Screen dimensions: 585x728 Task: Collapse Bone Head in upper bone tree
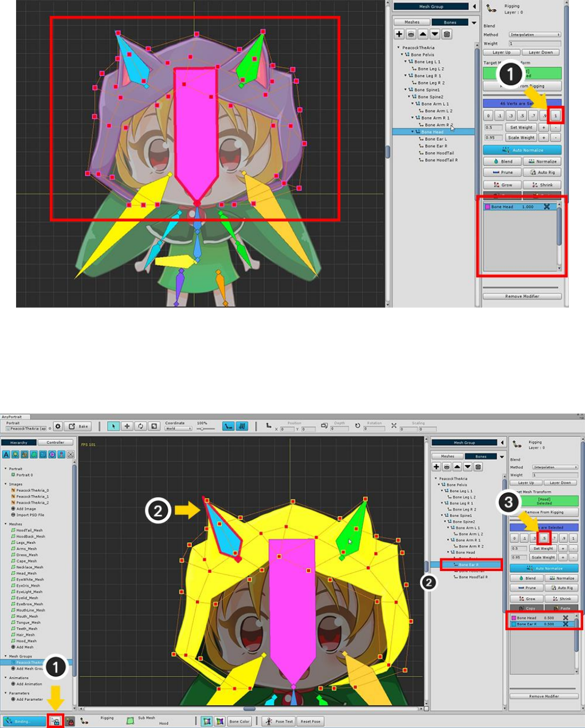click(413, 132)
